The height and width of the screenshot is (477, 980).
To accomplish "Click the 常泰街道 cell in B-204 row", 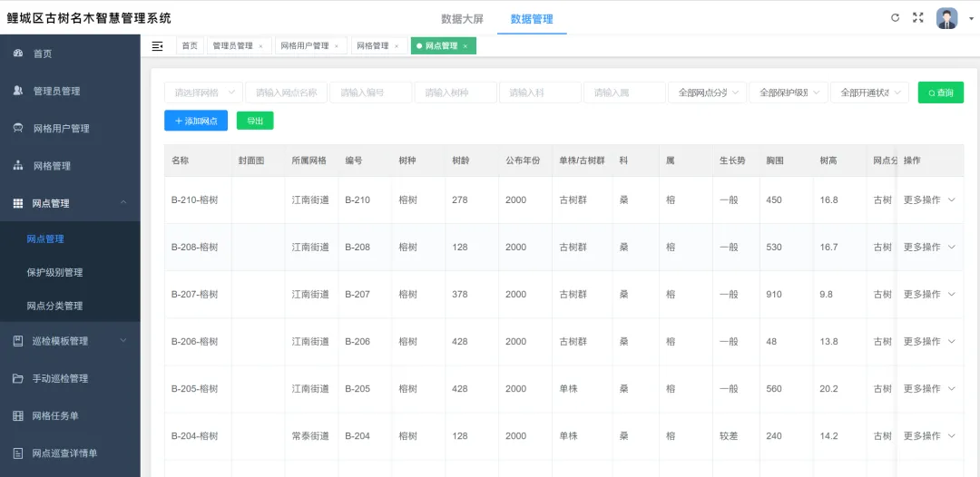I will tap(310, 436).
